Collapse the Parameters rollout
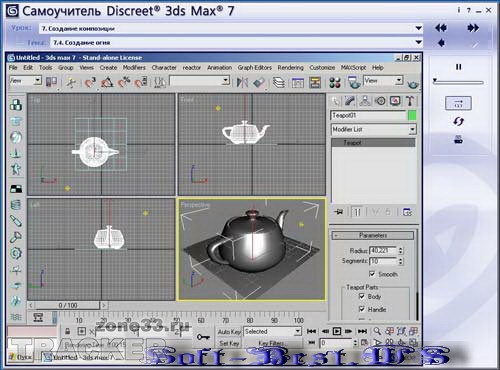The height and width of the screenshot is (370, 500). click(373, 235)
